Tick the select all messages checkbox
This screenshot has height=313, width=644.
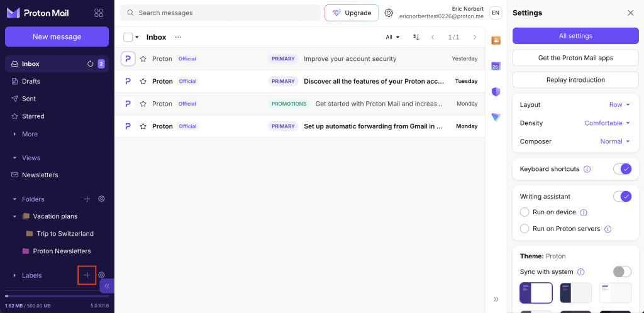pos(128,37)
